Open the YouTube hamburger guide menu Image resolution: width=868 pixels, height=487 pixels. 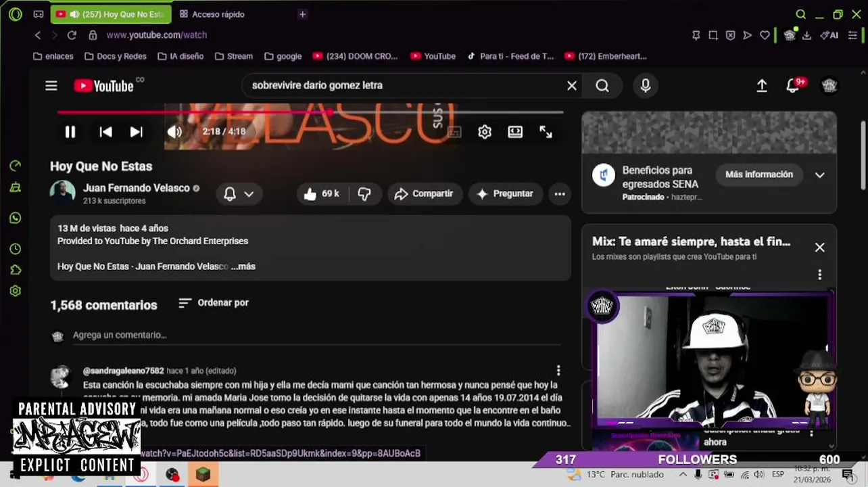pos(51,85)
